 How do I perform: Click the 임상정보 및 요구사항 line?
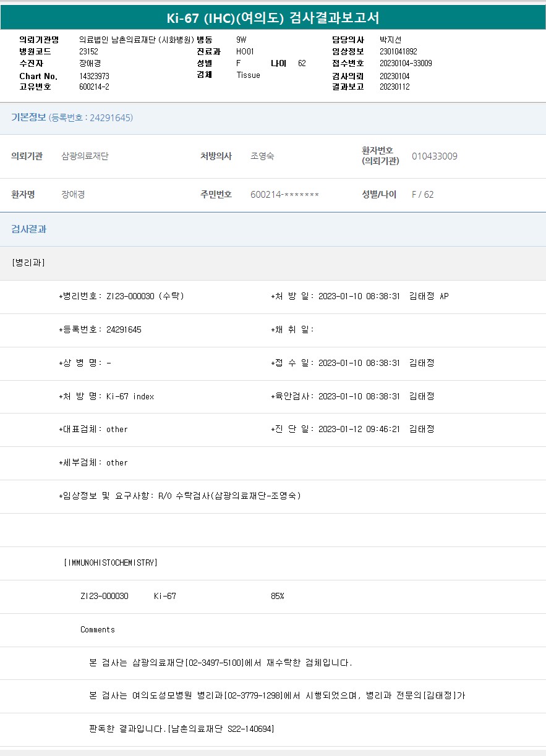tap(179, 496)
